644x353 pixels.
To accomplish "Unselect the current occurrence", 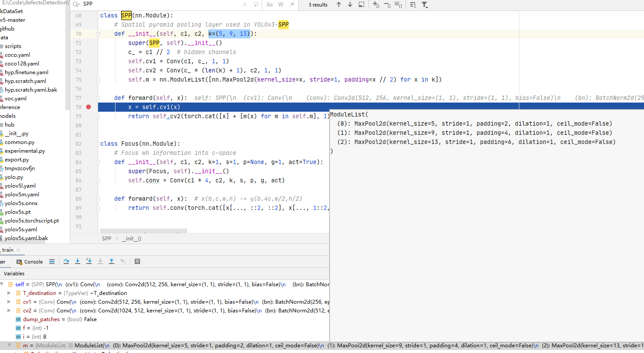I will [387, 4].
